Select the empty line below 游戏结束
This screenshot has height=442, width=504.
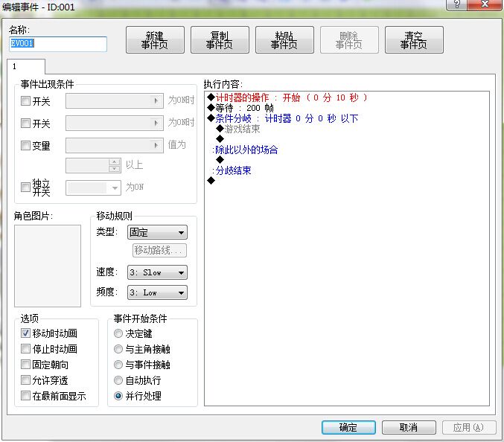(347, 139)
